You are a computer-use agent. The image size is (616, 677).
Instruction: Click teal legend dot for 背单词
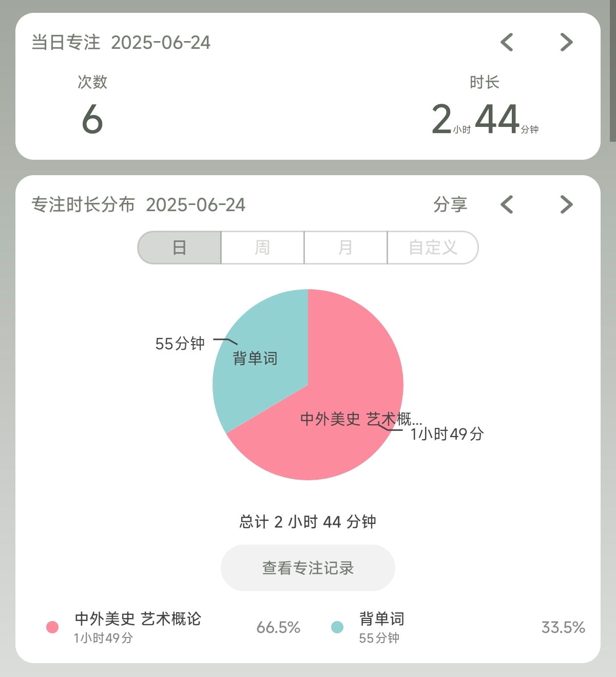(x=337, y=627)
